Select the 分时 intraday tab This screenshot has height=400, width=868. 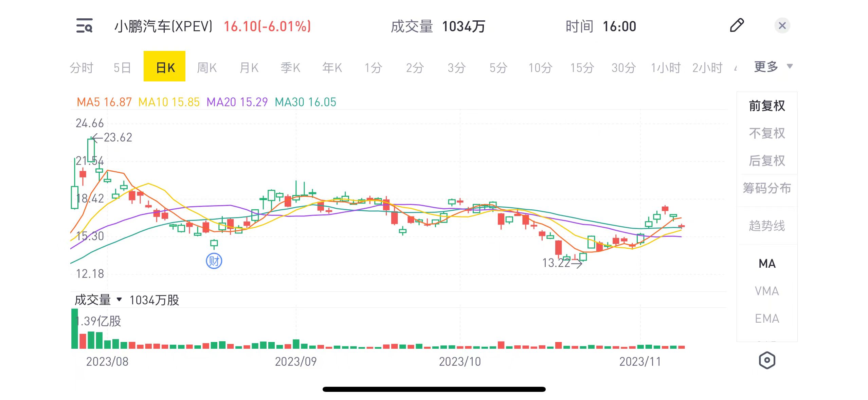[82, 68]
